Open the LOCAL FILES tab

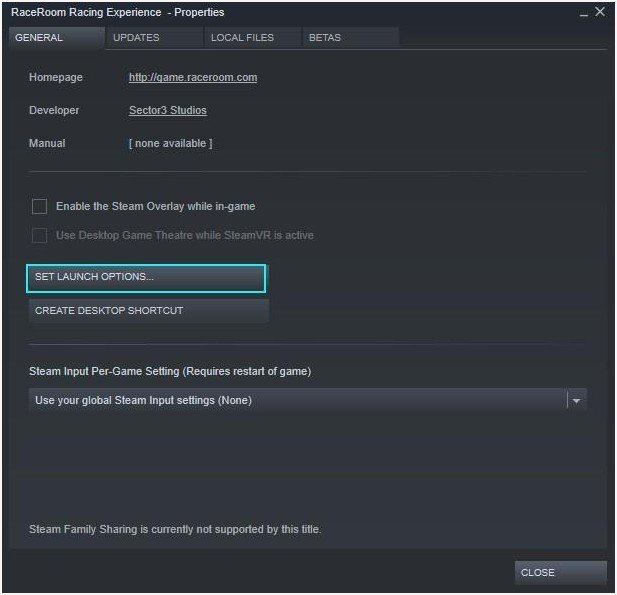pyautogui.click(x=241, y=38)
